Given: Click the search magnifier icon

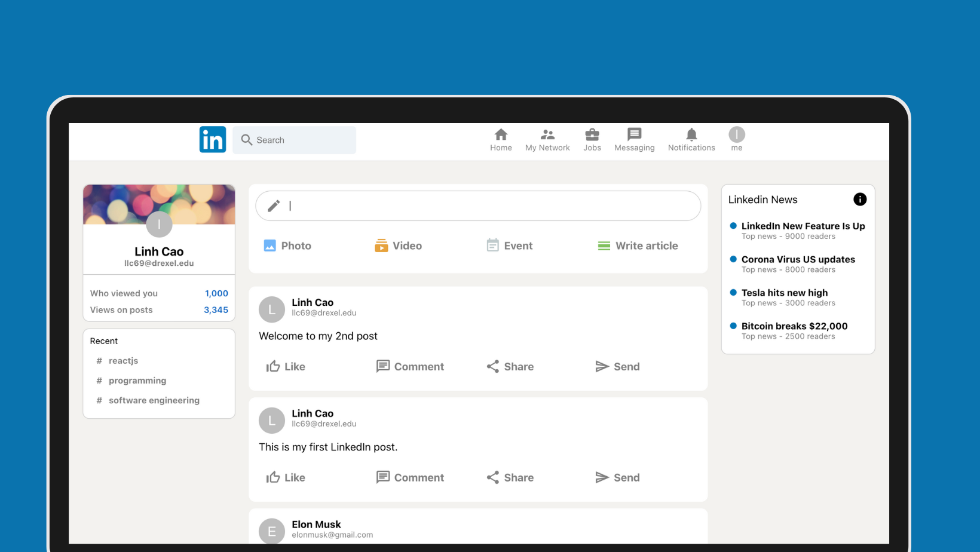Looking at the screenshot, I should (x=247, y=140).
